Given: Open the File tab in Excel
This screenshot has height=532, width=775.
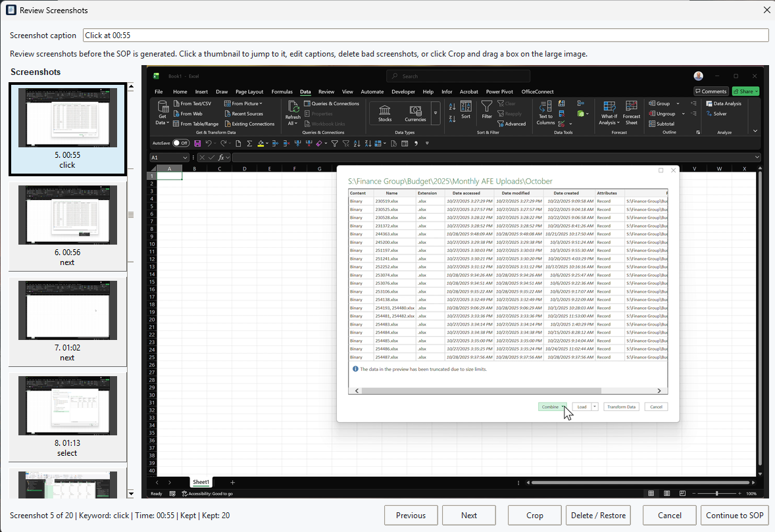Looking at the screenshot, I should pos(159,92).
